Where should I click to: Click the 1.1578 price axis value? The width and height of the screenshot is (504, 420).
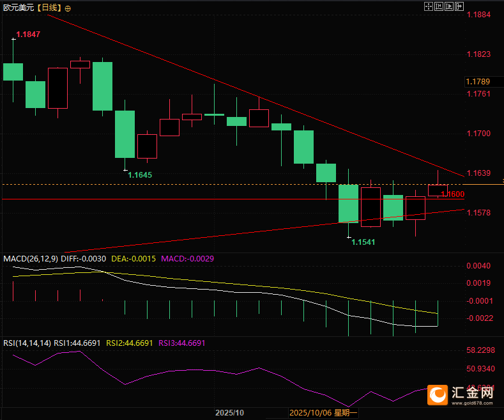pyautogui.click(x=478, y=213)
